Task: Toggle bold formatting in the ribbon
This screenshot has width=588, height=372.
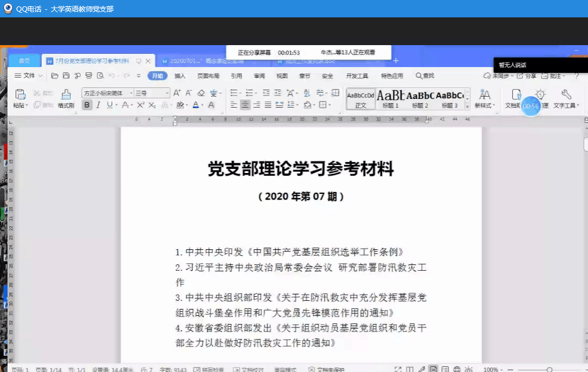Action: point(87,105)
